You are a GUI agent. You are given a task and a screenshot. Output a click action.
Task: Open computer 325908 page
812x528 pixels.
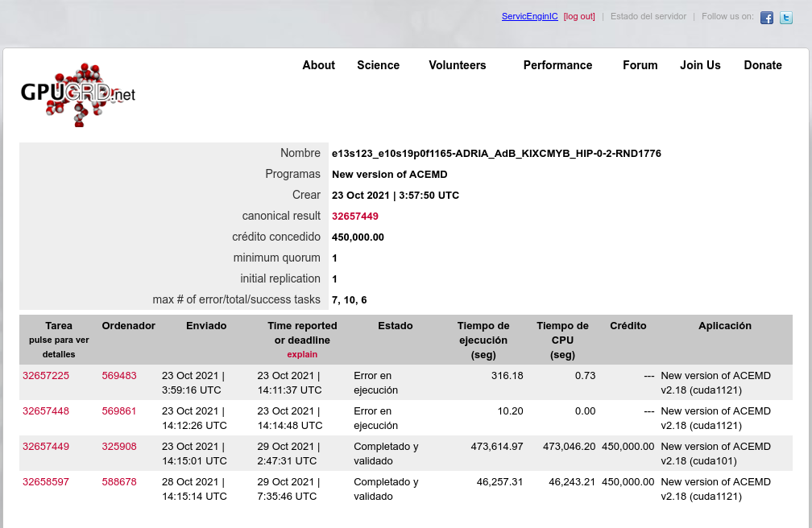[119, 446]
